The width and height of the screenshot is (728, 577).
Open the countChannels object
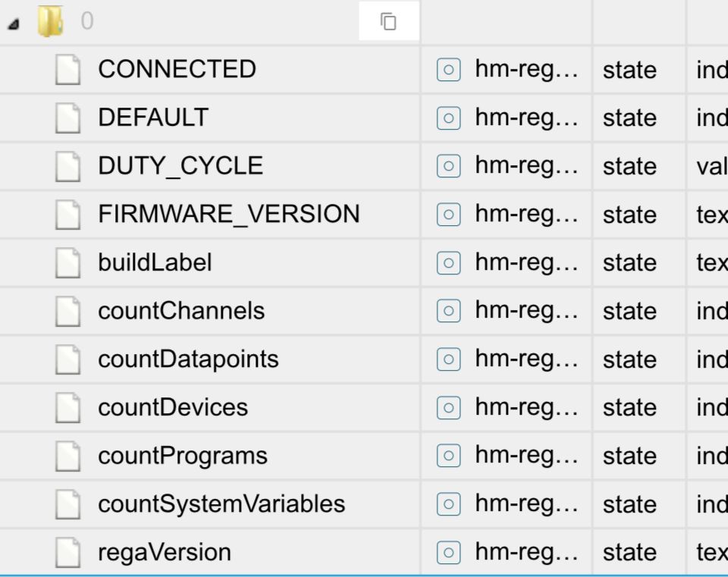(x=180, y=311)
